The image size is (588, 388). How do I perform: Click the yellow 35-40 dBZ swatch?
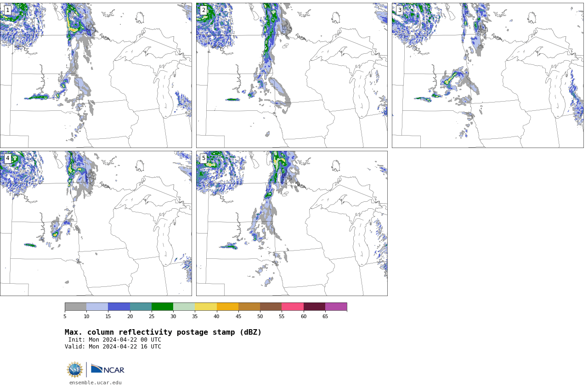tap(206, 307)
